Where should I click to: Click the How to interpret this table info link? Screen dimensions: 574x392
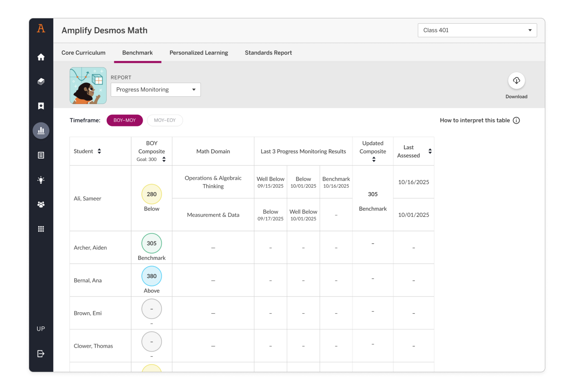pyautogui.click(x=480, y=120)
